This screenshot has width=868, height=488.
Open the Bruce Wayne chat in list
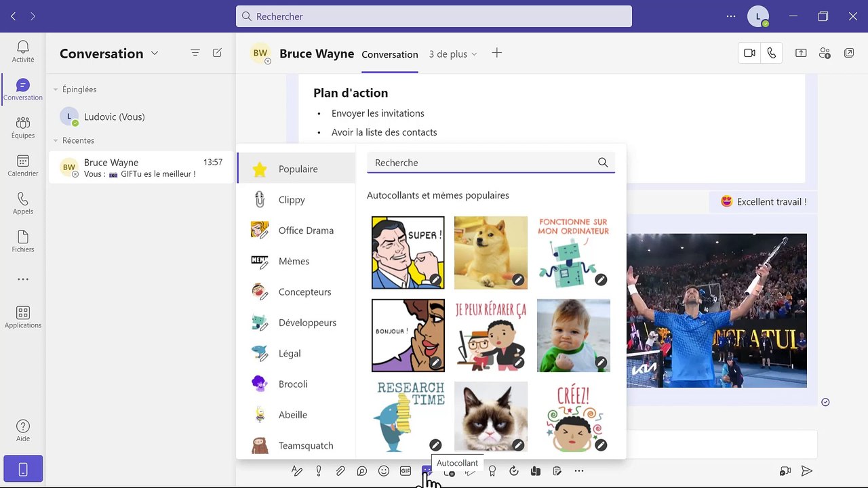141,167
